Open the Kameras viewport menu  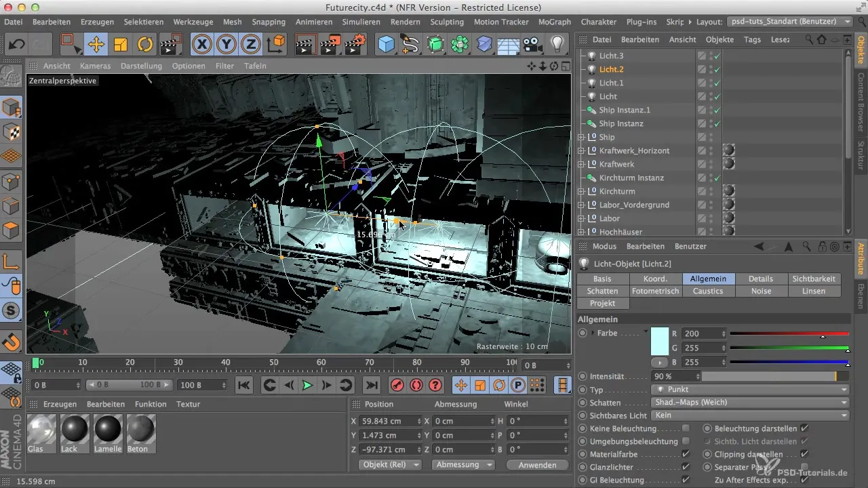[95, 66]
